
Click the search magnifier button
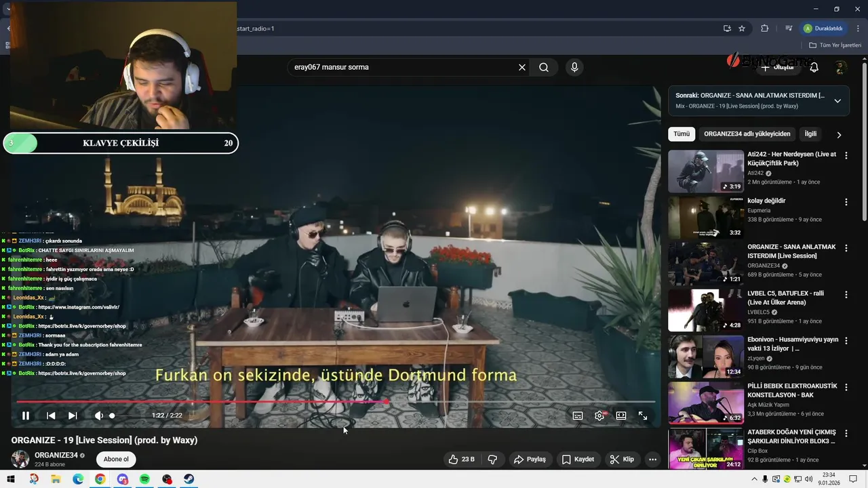(x=544, y=67)
